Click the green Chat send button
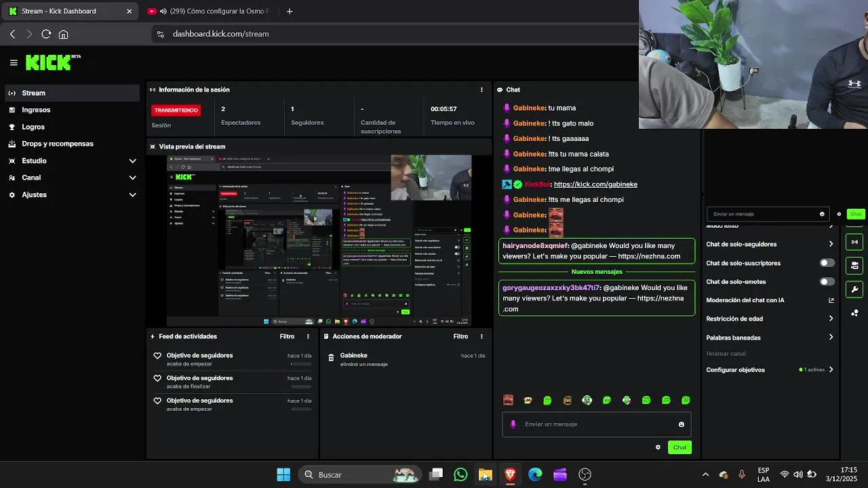 679,447
